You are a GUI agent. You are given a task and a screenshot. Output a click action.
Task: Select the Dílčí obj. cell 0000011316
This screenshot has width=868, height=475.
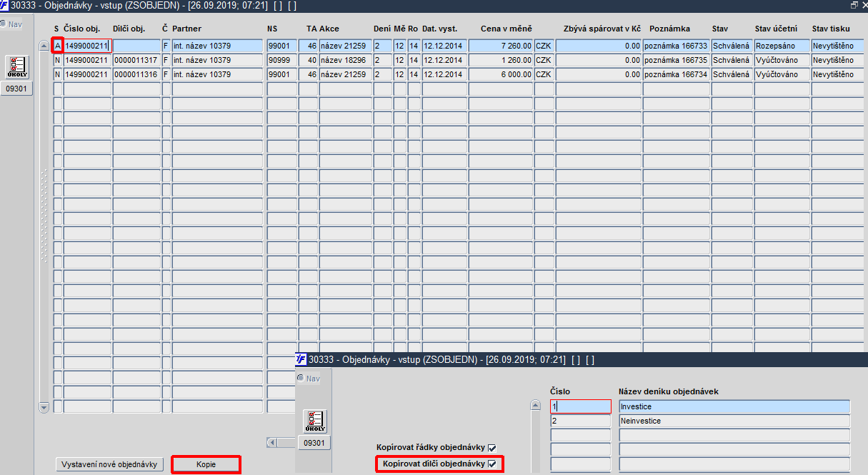136,74
